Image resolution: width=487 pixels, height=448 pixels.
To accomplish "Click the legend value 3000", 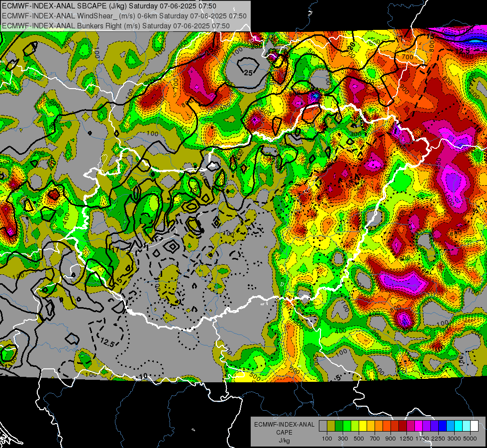I will click(x=454, y=439).
